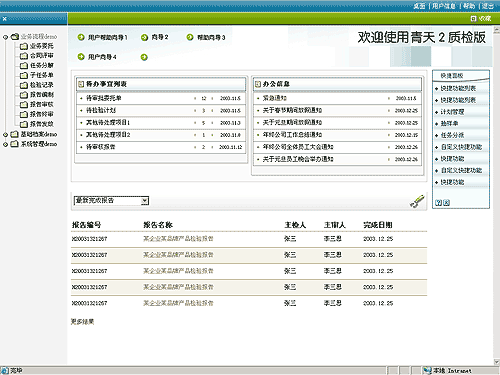Click the wrench settings icon above the report table

417,201
